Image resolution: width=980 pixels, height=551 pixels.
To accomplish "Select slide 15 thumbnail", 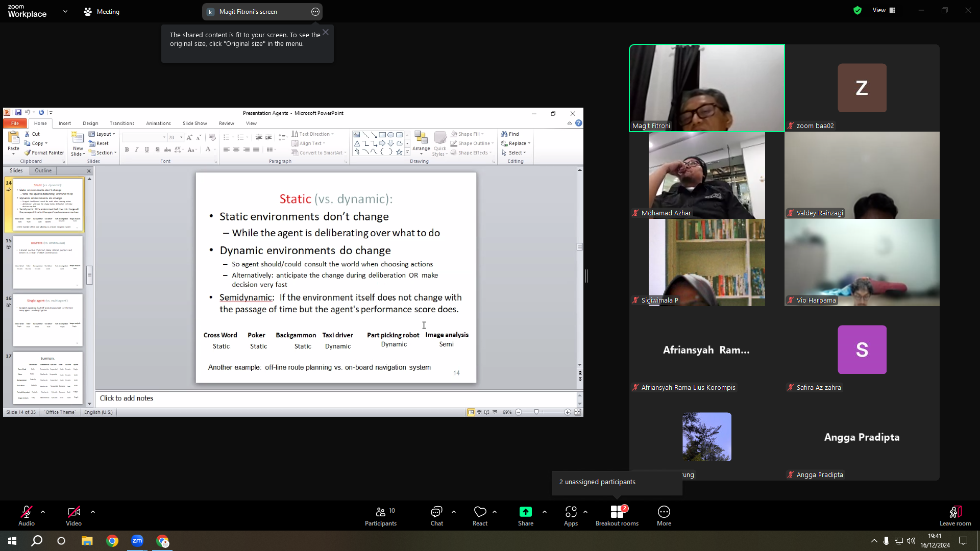I will pyautogui.click(x=48, y=262).
